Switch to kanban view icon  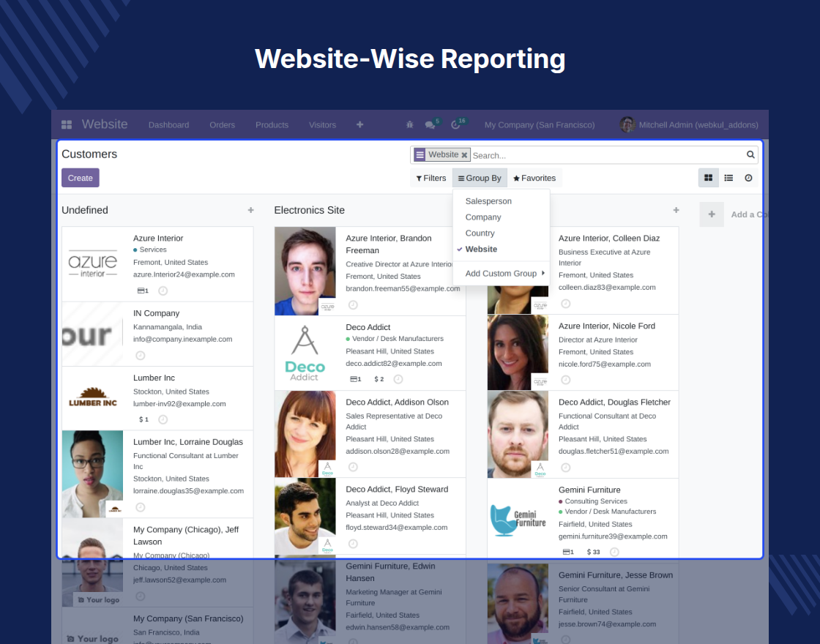pos(709,178)
